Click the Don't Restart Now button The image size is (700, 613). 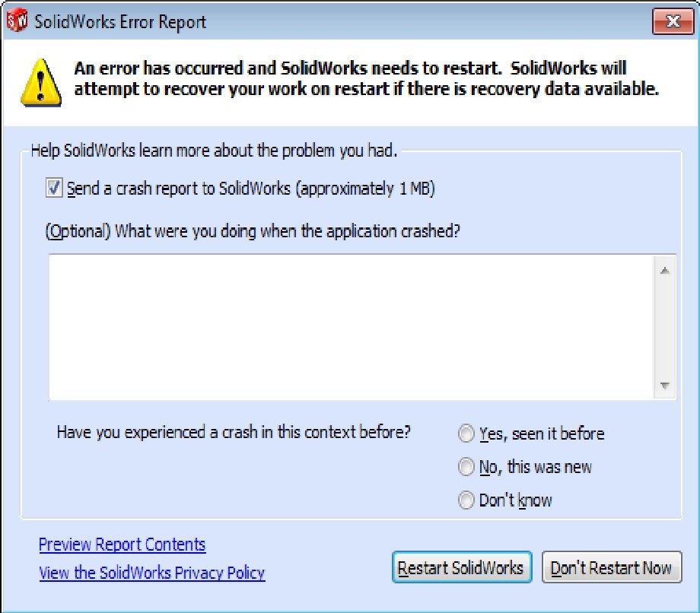click(612, 567)
